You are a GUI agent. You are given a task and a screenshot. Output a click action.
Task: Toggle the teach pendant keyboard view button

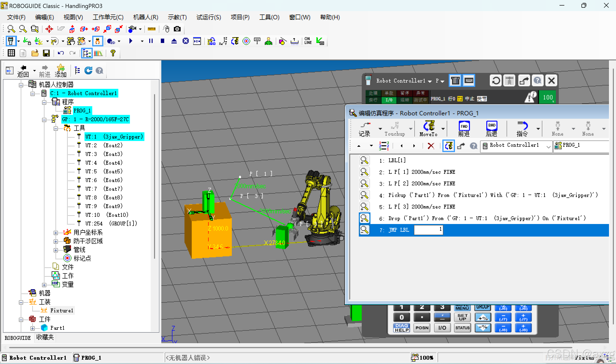(469, 81)
